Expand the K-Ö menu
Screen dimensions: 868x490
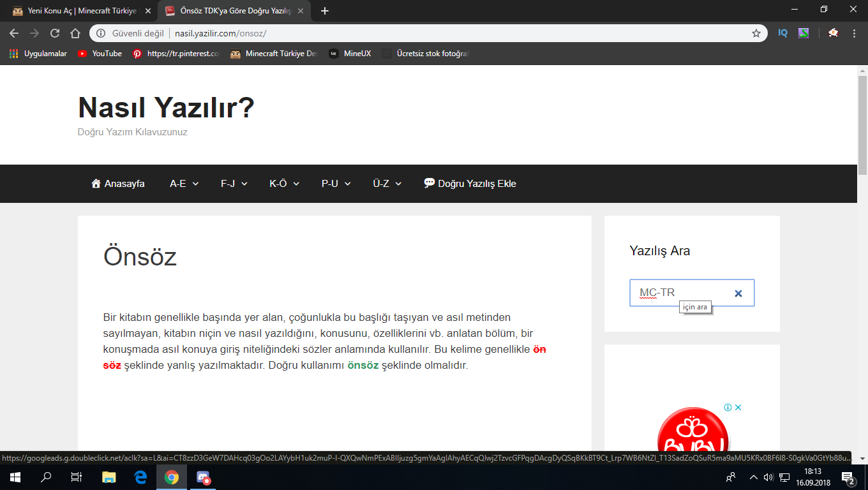tap(285, 184)
